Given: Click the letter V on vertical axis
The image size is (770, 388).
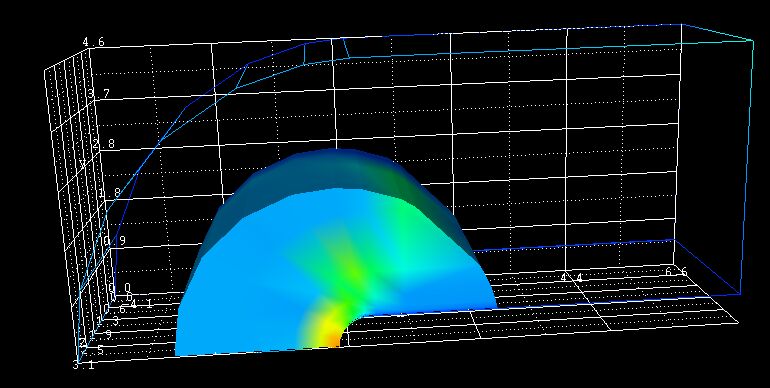Looking at the screenshot, I should coord(82,164).
